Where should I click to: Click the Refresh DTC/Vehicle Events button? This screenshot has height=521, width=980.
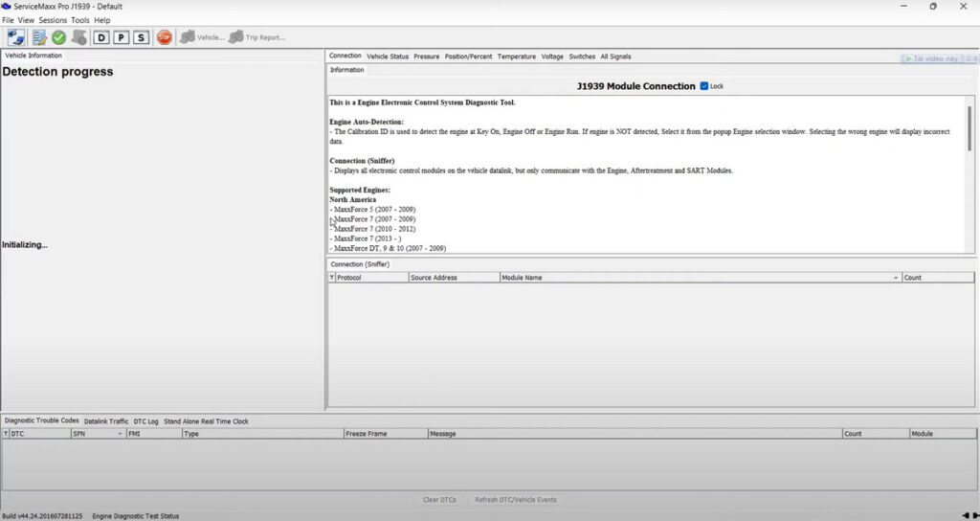point(515,500)
